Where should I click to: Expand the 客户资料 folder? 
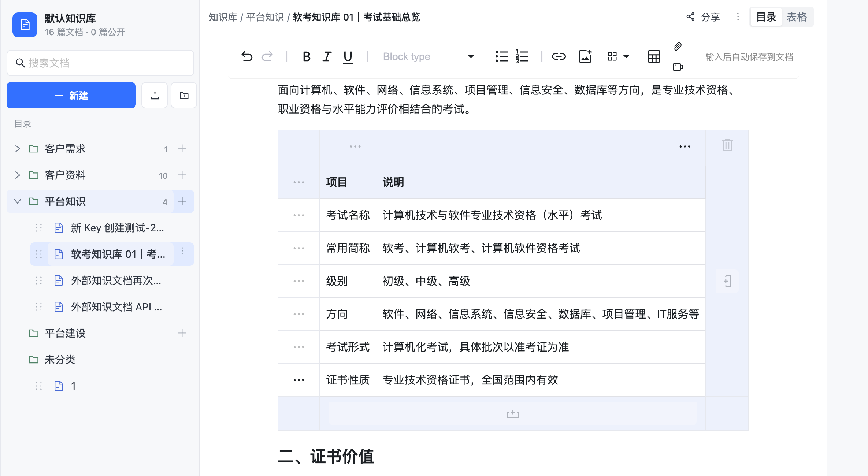pyautogui.click(x=17, y=175)
